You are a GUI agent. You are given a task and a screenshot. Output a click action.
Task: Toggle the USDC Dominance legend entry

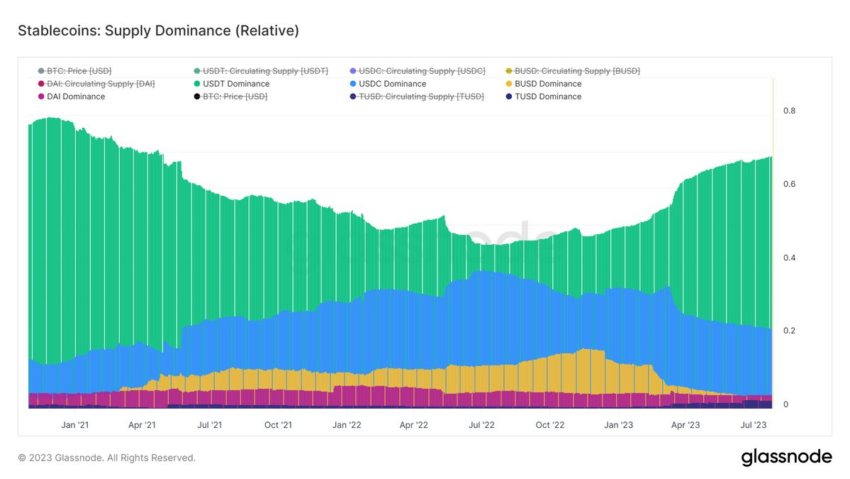(x=388, y=84)
